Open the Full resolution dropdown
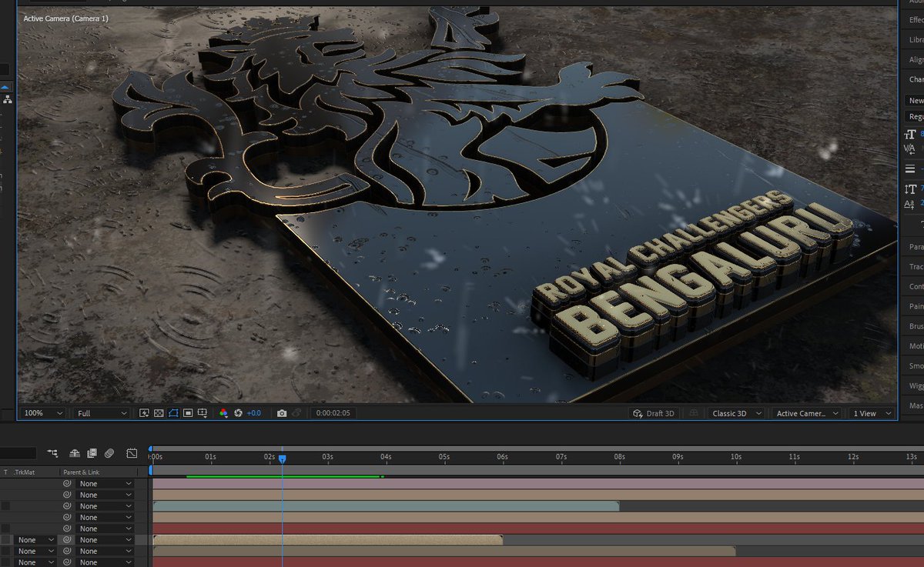Screen dimensions: 924x567 [102, 413]
